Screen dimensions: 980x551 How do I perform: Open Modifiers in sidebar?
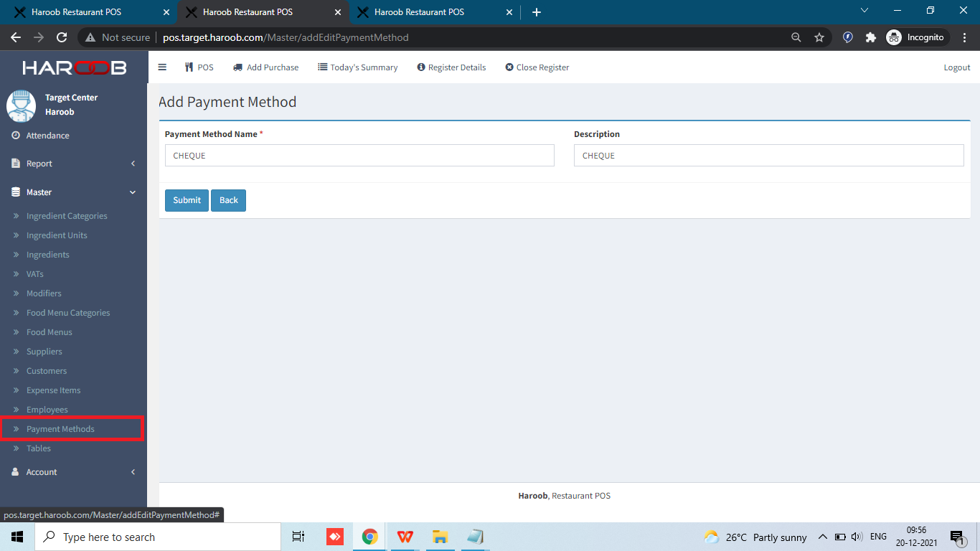(x=44, y=293)
